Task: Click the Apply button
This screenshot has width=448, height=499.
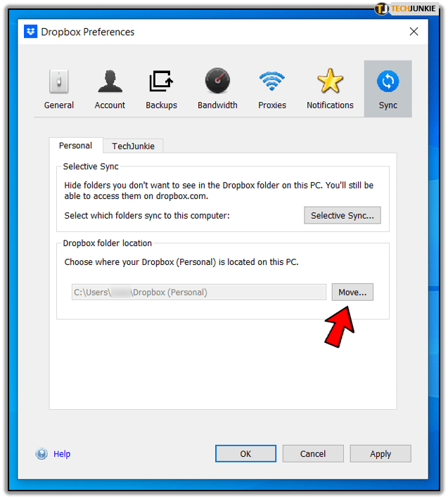Action: click(x=380, y=453)
